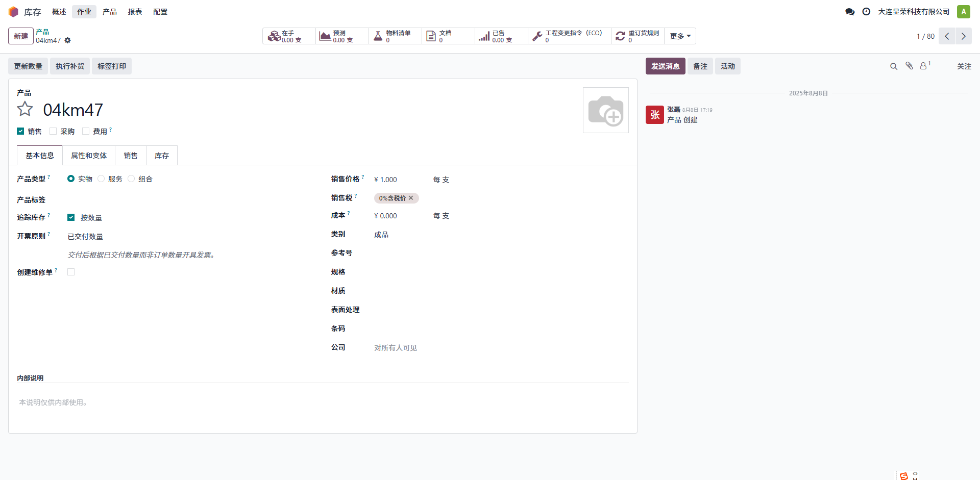This screenshot has width=980, height=480.
Task: Switch to the 属性和变体 tab
Action: tap(89, 156)
